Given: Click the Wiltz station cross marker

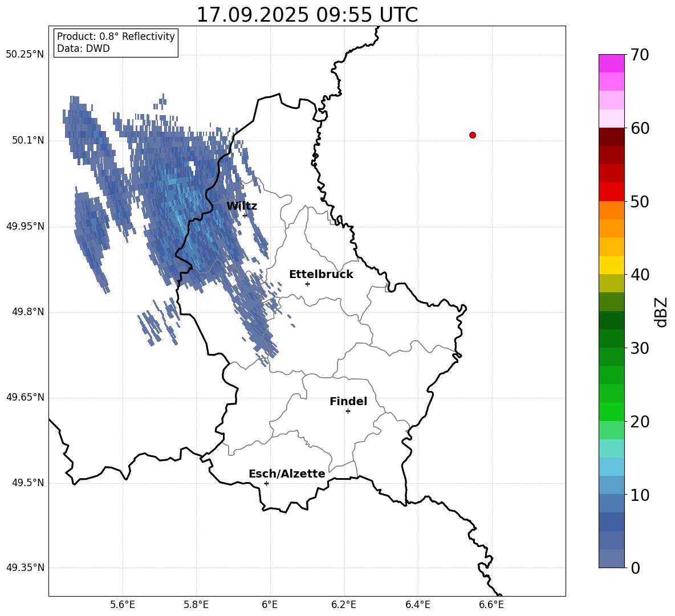Looking at the screenshot, I should (x=245, y=215).
